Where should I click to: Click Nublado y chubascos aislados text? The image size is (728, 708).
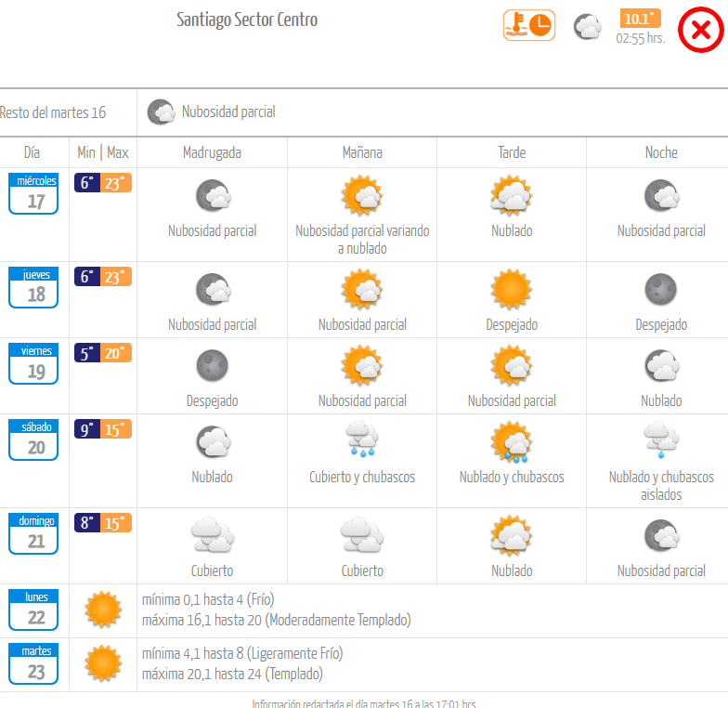[661, 486]
